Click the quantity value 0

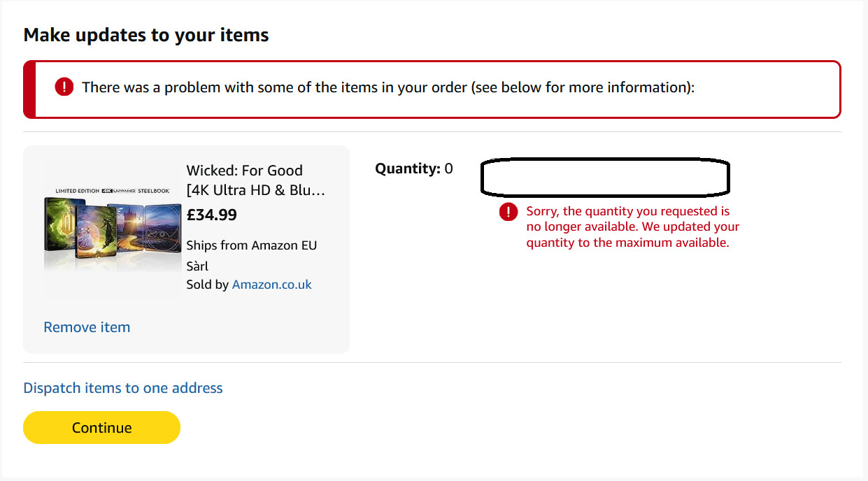click(448, 168)
